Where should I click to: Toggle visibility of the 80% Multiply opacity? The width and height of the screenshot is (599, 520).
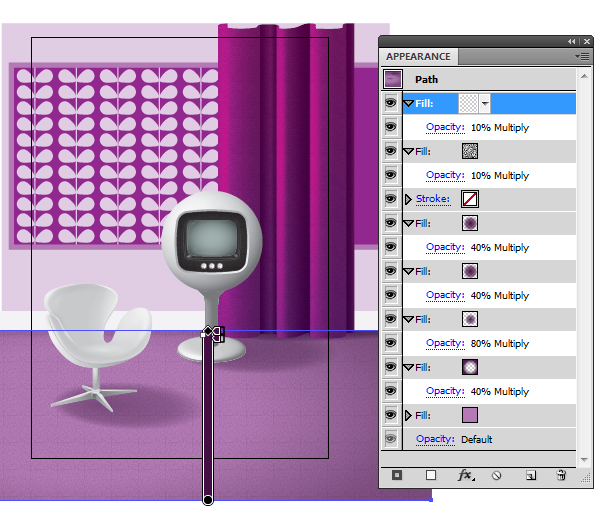coord(390,343)
